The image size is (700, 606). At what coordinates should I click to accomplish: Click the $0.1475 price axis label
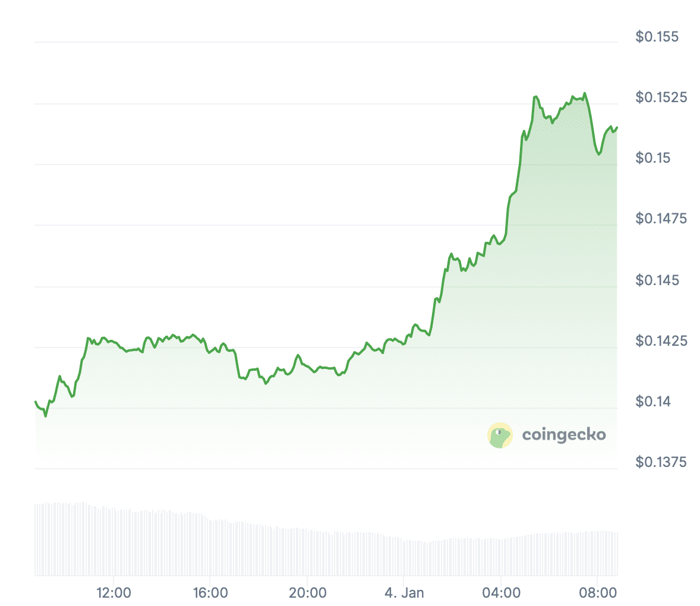coord(661,219)
